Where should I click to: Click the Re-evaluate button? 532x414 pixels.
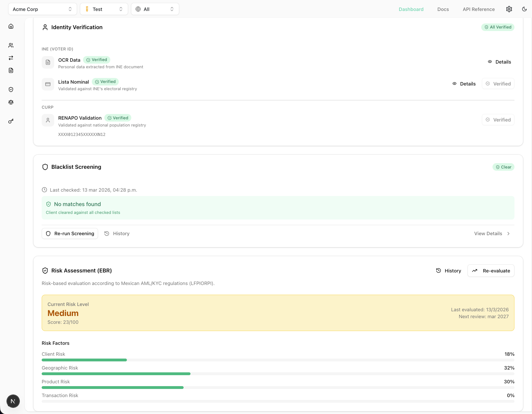pos(491,271)
